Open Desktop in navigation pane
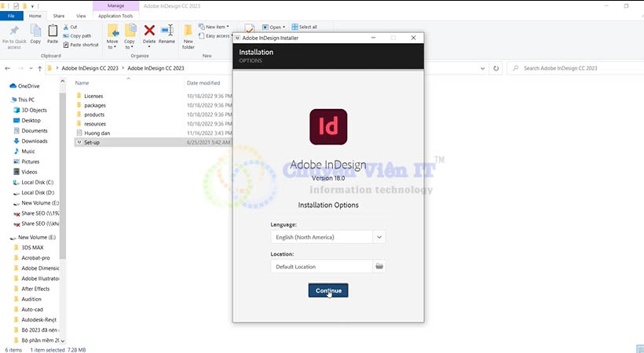 (31, 120)
